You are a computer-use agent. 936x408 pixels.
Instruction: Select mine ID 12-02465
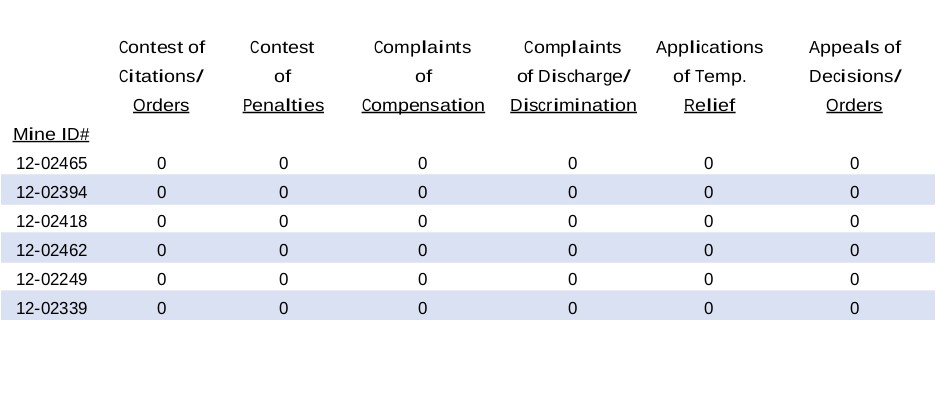(x=52, y=163)
